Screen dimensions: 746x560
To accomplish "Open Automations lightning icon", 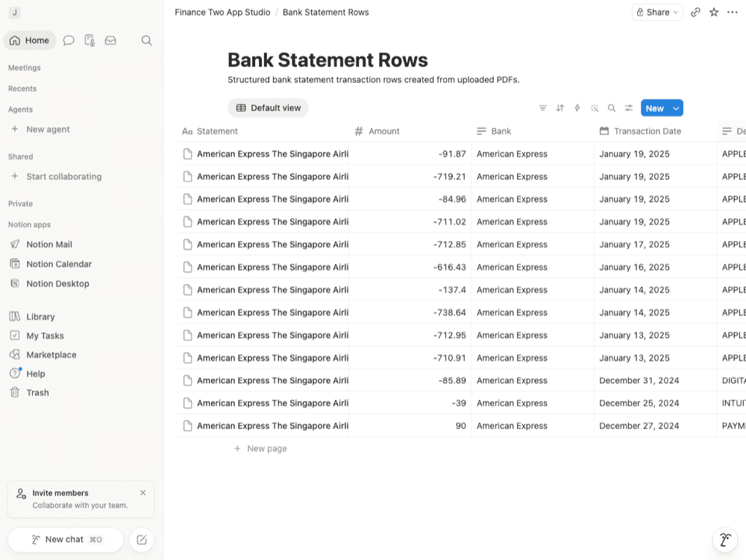I will coord(577,108).
